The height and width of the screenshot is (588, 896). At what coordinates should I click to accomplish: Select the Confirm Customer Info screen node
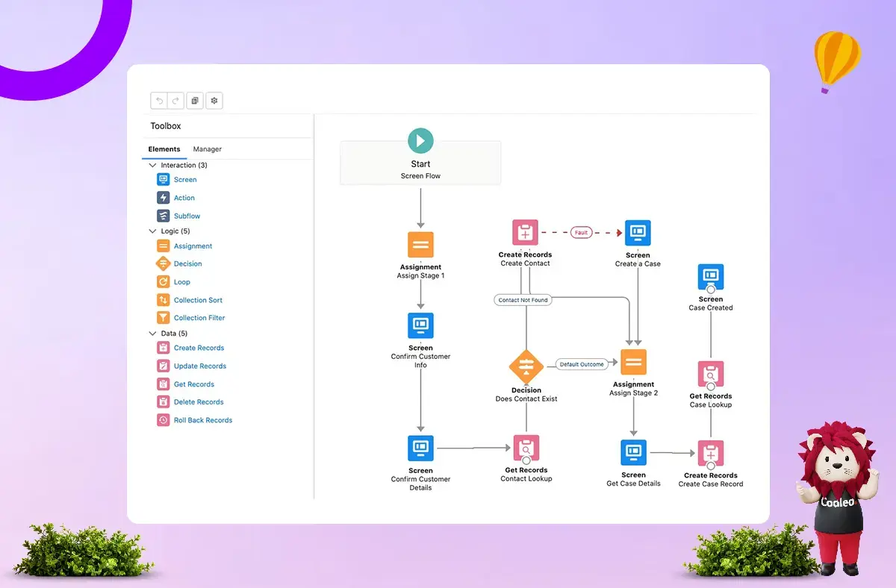coord(420,325)
